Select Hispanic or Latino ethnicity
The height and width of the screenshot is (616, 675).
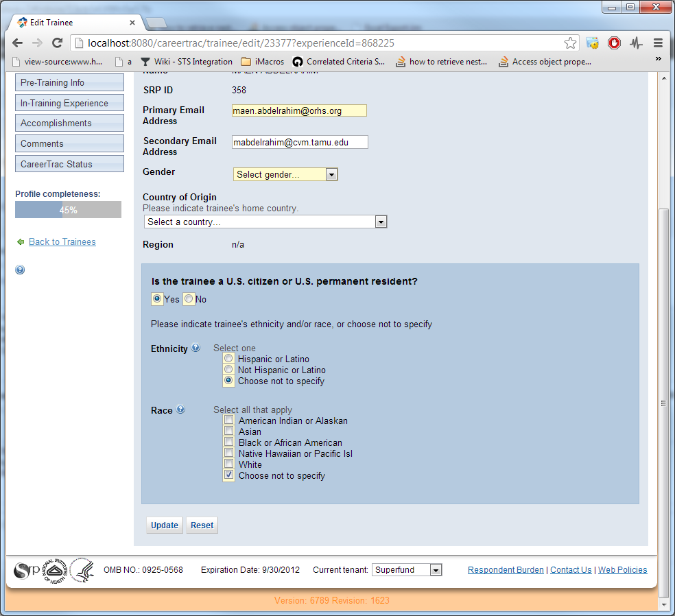click(228, 358)
